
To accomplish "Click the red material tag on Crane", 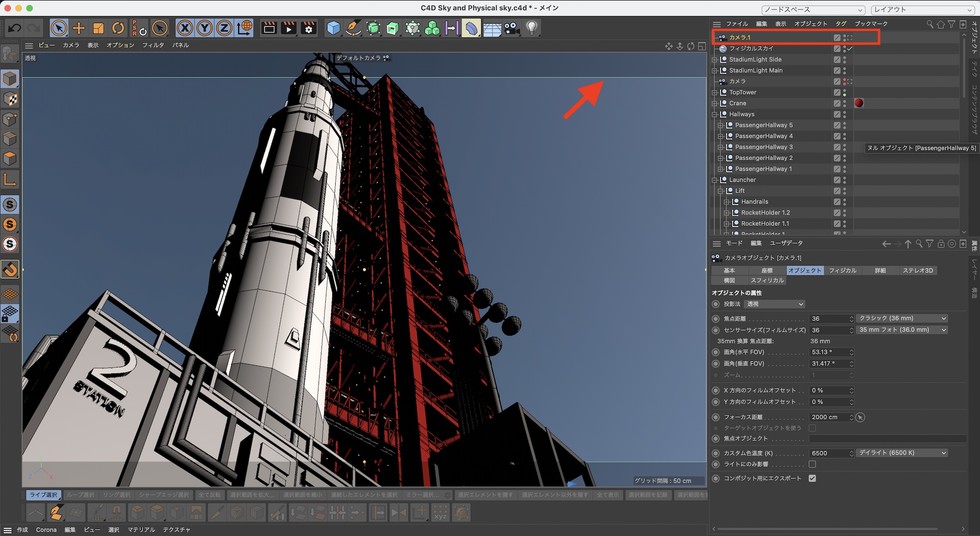I will click(x=858, y=103).
